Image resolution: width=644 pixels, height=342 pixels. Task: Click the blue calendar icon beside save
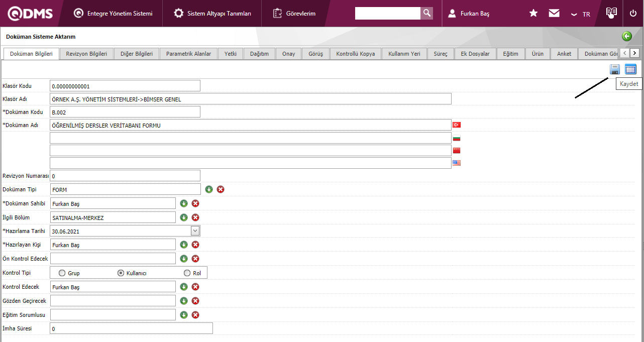pyautogui.click(x=630, y=69)
